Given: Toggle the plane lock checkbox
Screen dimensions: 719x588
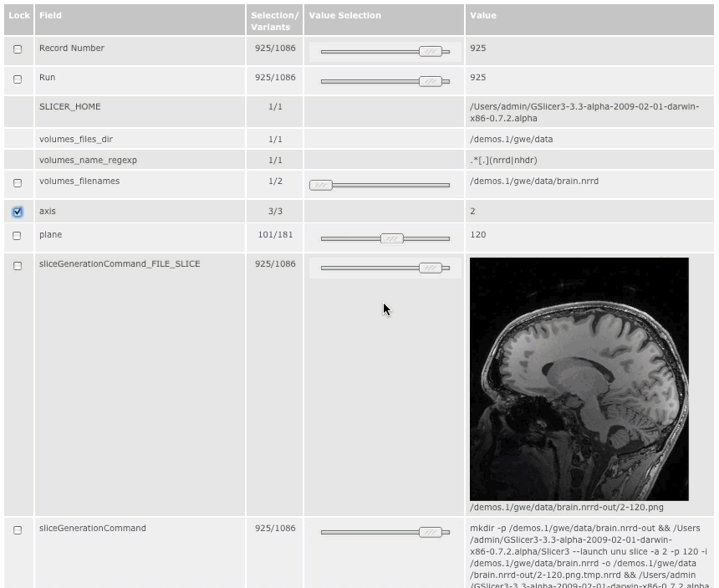Looking at the screenshot, I should 18,237.
